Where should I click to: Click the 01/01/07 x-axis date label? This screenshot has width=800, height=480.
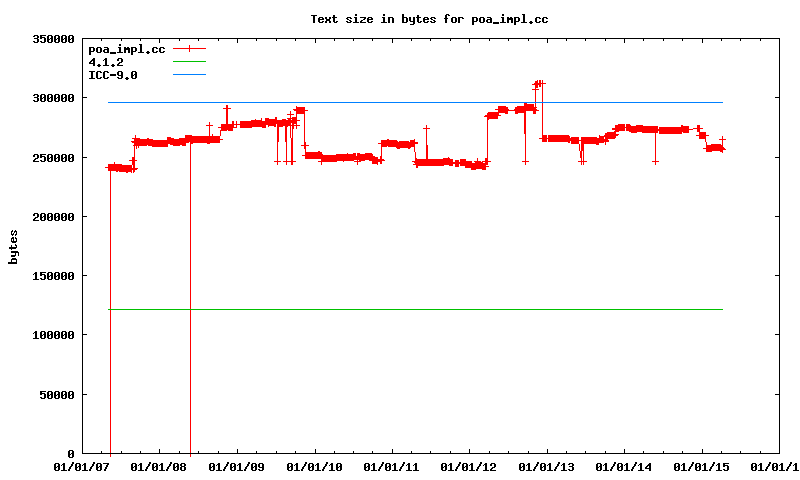point(83,467)
